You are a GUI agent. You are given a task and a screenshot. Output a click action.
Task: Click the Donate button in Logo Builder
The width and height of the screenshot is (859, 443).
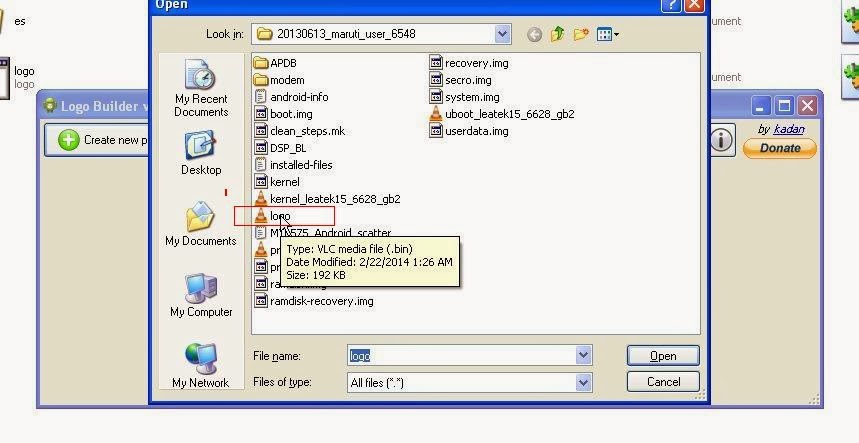pyautogui.click(x=780, y=148)
